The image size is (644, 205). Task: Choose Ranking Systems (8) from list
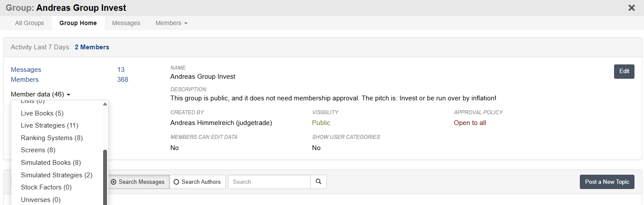[52, 138]
